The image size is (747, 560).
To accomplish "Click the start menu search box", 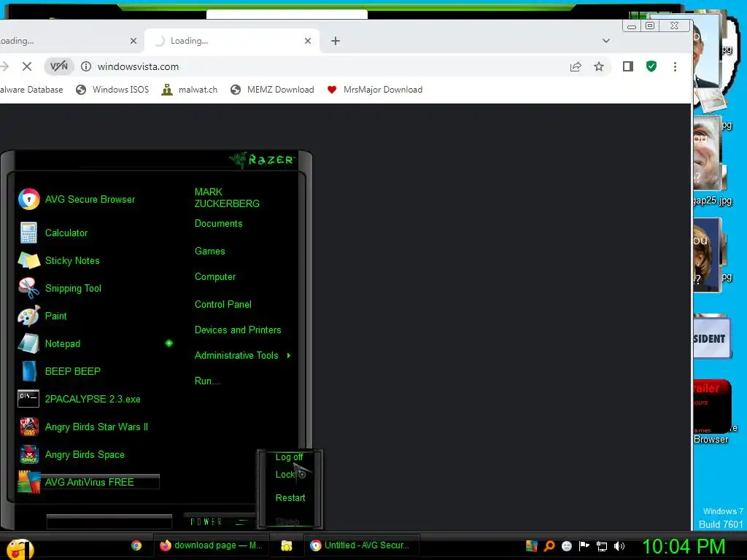I will 109,522.
